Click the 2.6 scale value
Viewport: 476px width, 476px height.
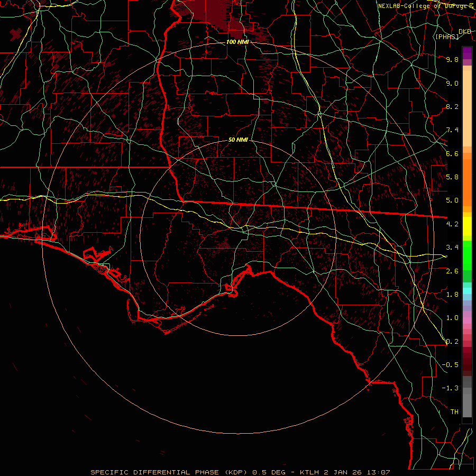coord(452,271)
